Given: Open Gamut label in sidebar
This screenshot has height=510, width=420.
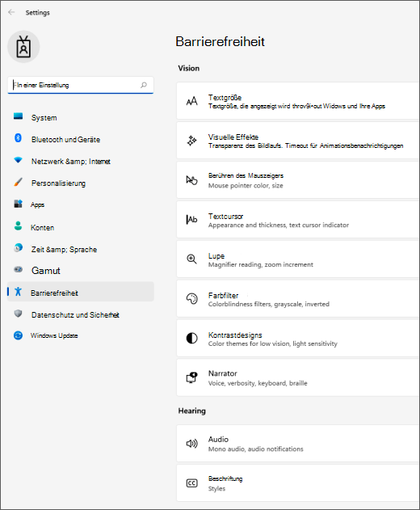Looking at the screenshot, I should click(x=46, y=271).
